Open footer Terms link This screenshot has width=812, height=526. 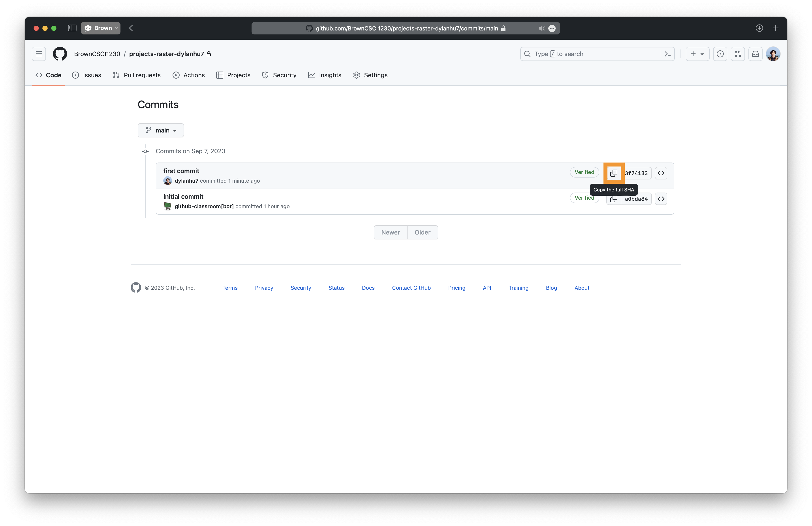tap(230, 288)
